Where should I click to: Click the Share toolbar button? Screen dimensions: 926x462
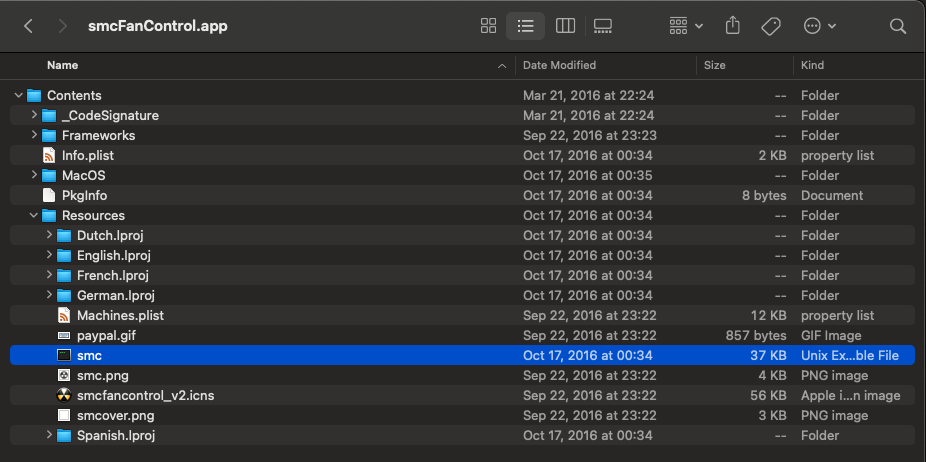click(x=732, y=25)
